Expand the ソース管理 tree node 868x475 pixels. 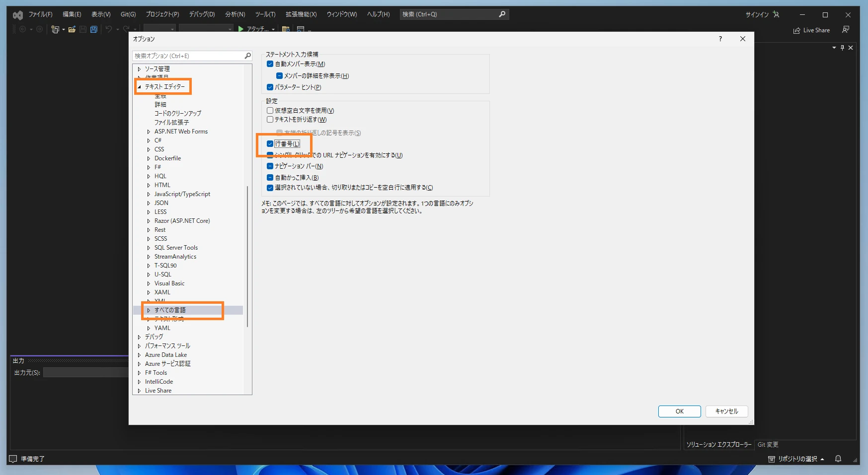pyautogui.click(x=139, y=69)
